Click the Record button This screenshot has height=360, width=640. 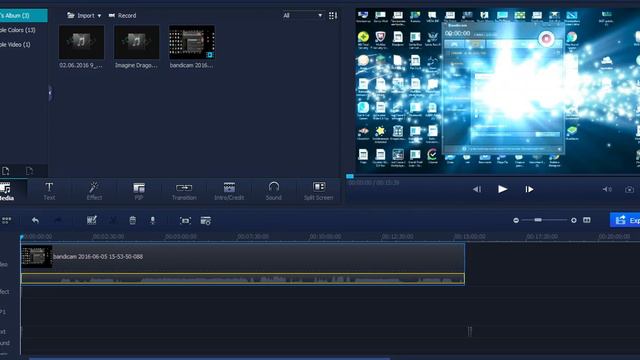[x=122, y=16]
